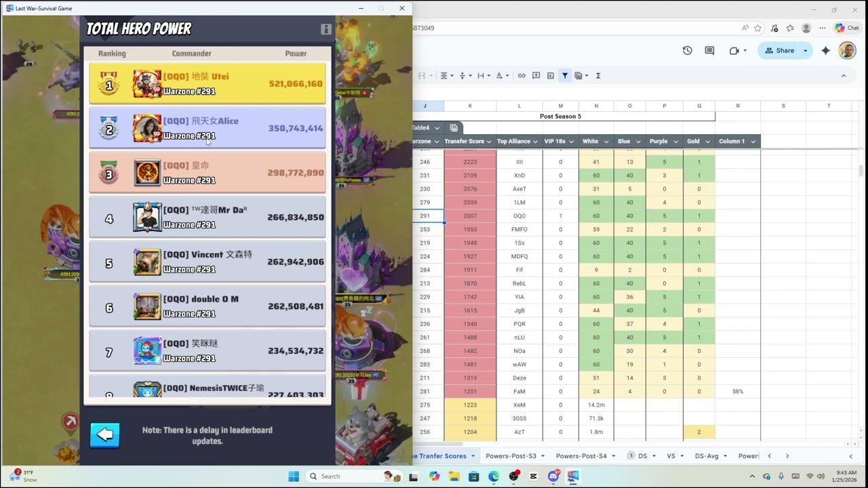
Task: Click the insert comment icon in toolbar
Action: [536, 76]
